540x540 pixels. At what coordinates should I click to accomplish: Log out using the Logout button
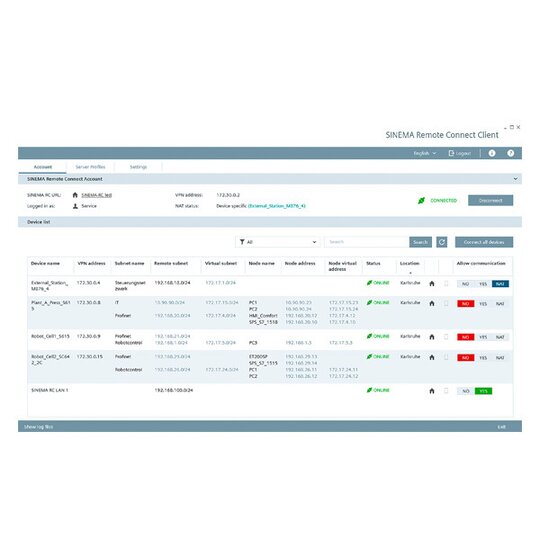tap(460, 153)
